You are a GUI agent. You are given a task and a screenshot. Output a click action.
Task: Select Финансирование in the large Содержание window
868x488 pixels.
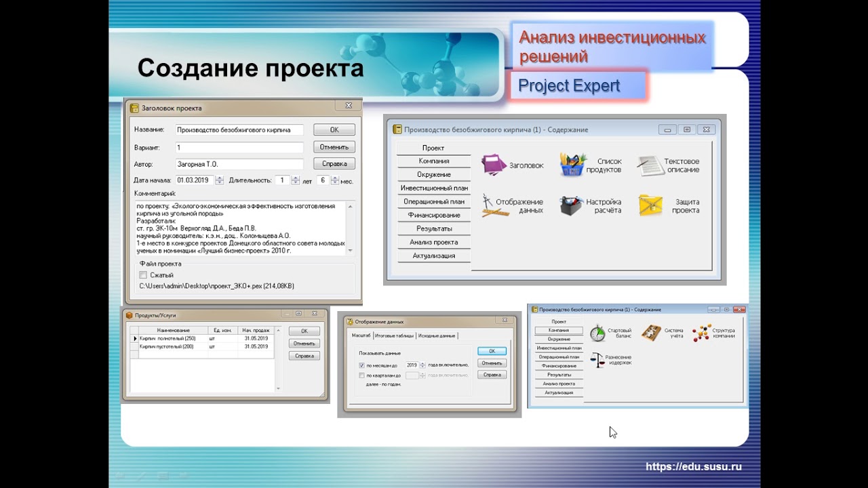pos(433,215)
